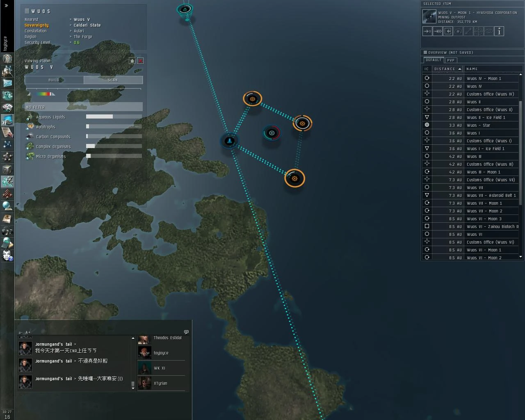Open the corporation stars icon
Screen dimensions: 525x420
(x=7, y=157)
